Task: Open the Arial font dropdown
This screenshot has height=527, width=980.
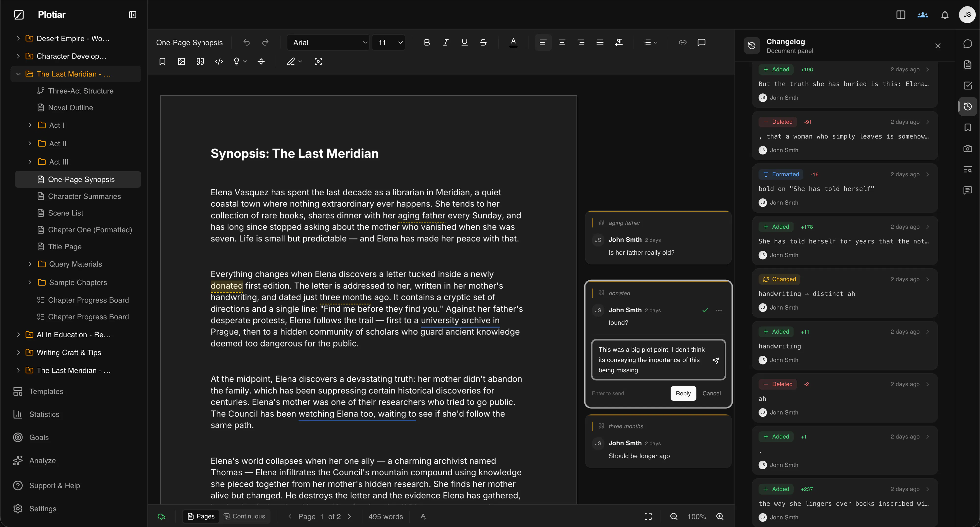Action: click(328, 43)
